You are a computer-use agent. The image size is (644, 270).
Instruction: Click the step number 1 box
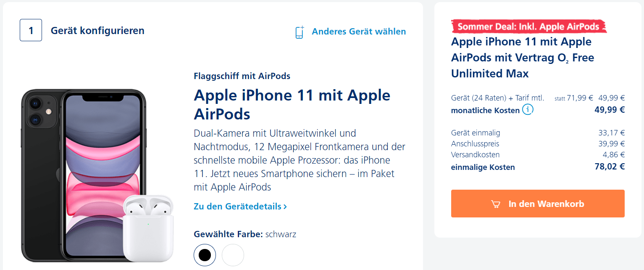[31, 30]
